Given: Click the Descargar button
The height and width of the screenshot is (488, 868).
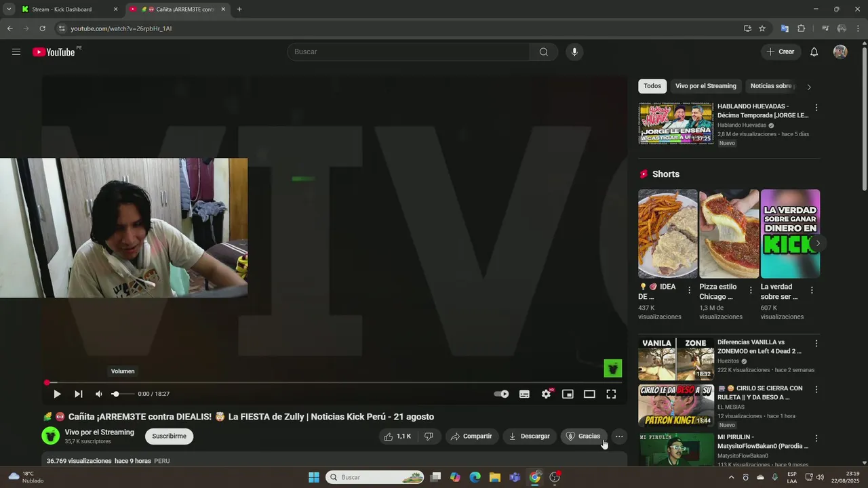Looking at the screenshot, I should tap(529, 436).
